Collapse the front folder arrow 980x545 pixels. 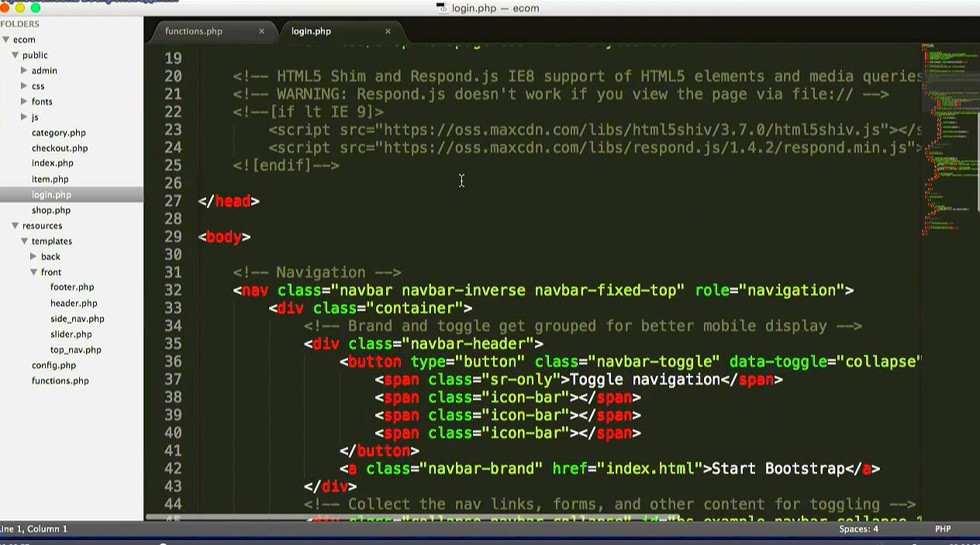click(x=33, y=272)
